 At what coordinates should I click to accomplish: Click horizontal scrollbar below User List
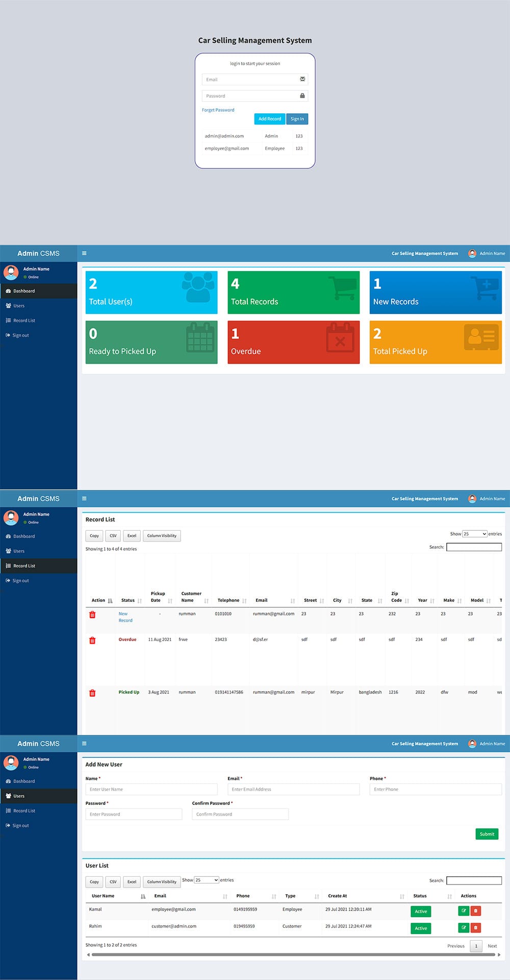[x=293, y=954]
